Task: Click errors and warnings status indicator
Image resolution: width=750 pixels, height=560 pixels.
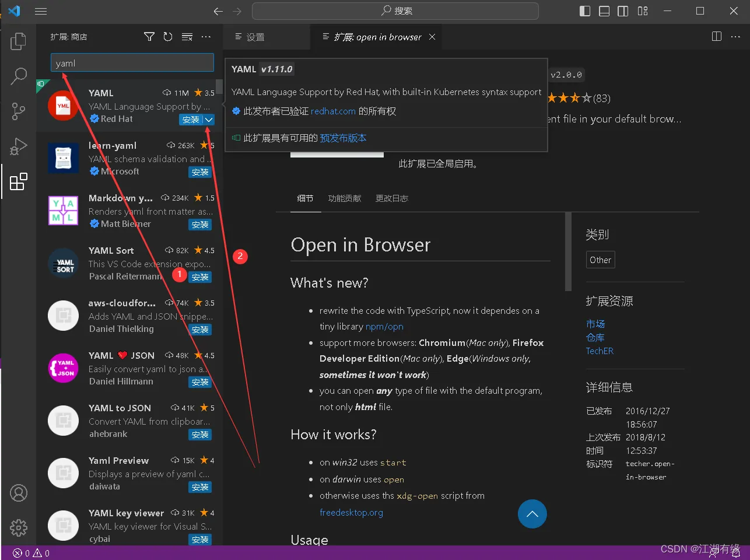Action: 31,553
